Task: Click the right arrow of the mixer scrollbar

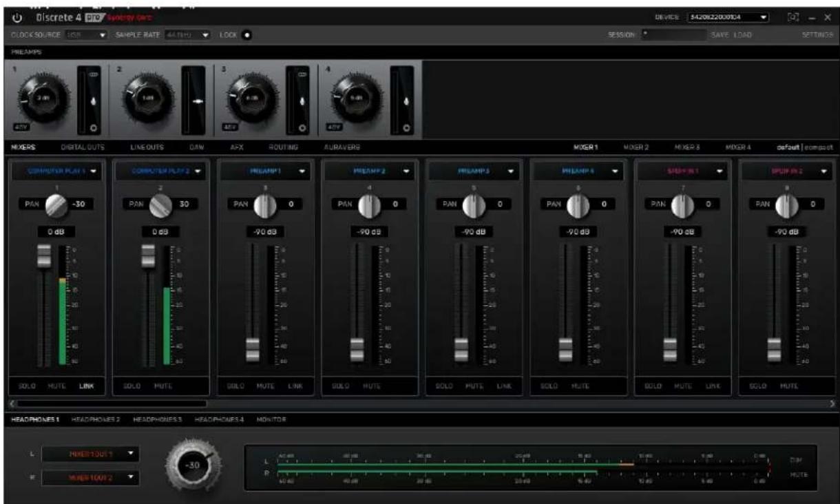Action: (834, 403)
